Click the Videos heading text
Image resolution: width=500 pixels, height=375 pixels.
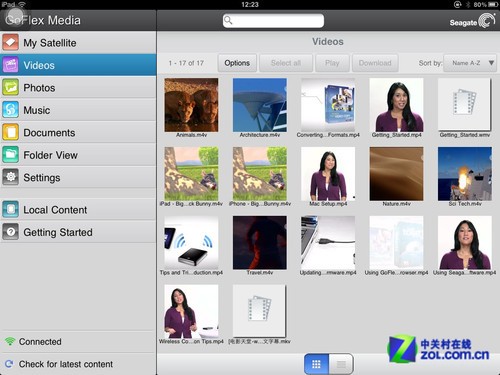(x=328, y=42)
